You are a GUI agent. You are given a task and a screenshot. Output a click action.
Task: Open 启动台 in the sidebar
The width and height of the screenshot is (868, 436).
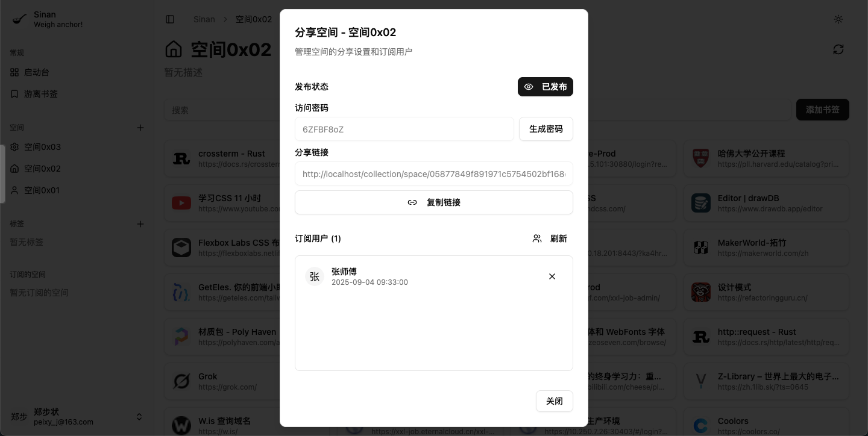click(77, 72)
